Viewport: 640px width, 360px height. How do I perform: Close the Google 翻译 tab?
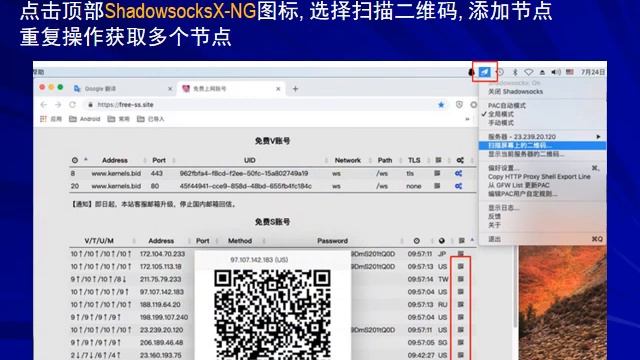tap(170, 89)
